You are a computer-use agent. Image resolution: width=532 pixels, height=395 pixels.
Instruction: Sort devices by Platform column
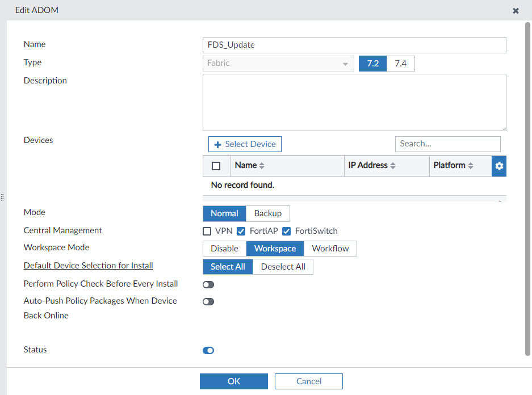pos(471,166)
